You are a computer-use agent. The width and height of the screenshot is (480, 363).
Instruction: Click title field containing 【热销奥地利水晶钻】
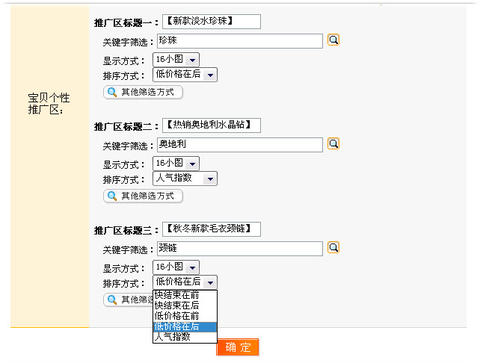click(211, 125)
